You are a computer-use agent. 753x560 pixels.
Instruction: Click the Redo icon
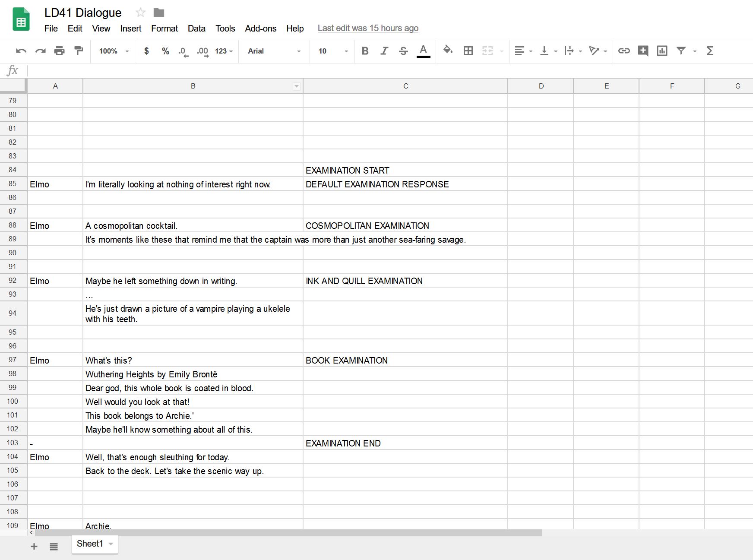(40, 51)
